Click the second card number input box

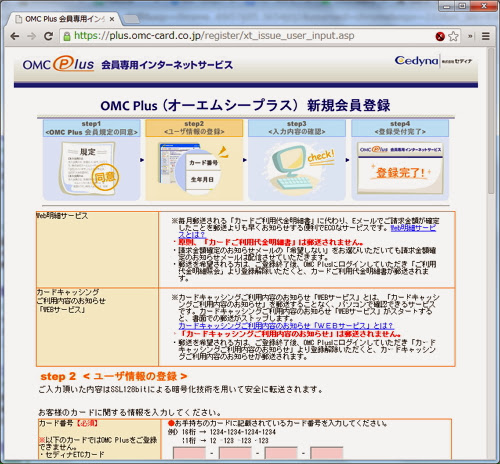235,453
